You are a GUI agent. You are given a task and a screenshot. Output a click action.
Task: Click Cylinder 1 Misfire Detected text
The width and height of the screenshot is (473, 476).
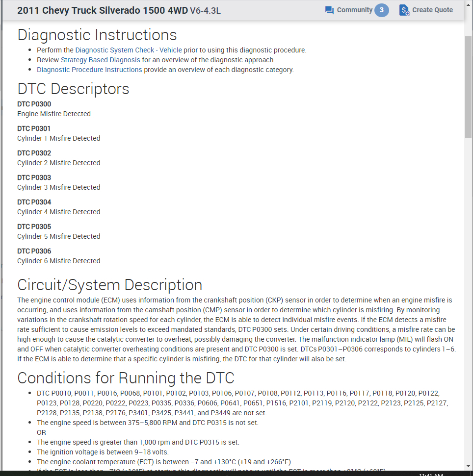58,138
